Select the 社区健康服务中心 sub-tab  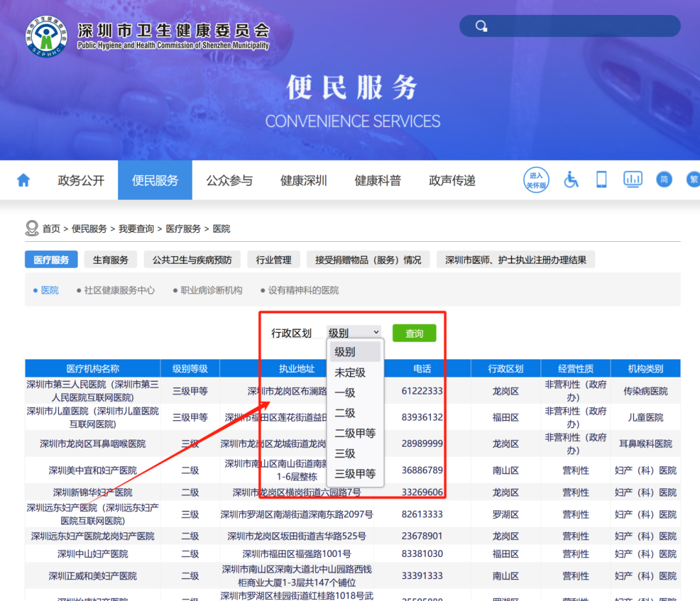click(120, 290)
